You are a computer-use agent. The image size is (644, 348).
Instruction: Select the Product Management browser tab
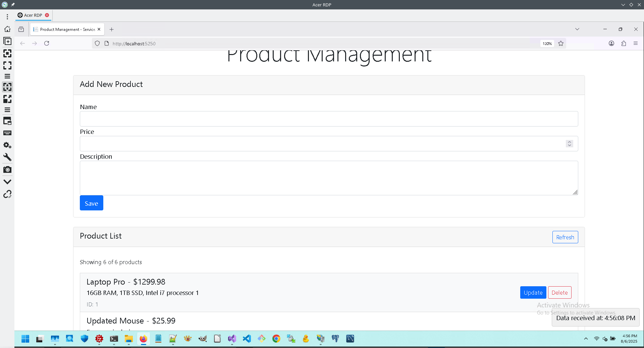[67, 30]
